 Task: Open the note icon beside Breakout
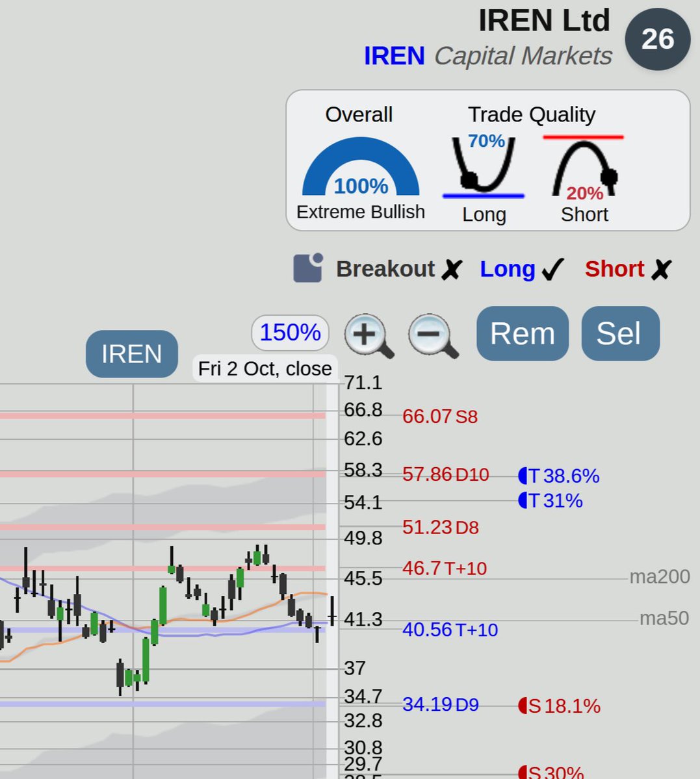click(308, 268)
